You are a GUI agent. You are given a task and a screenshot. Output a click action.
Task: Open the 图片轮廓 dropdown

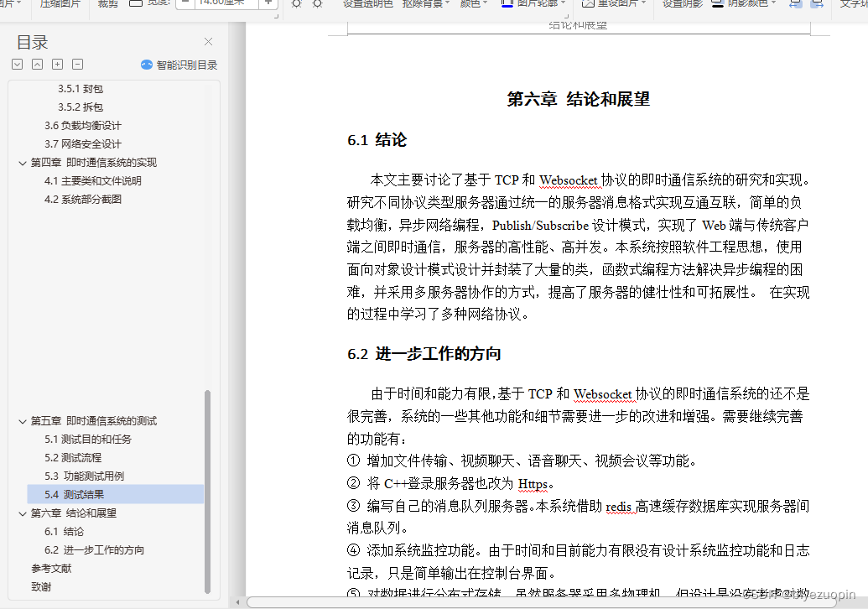tap(533, 4)
